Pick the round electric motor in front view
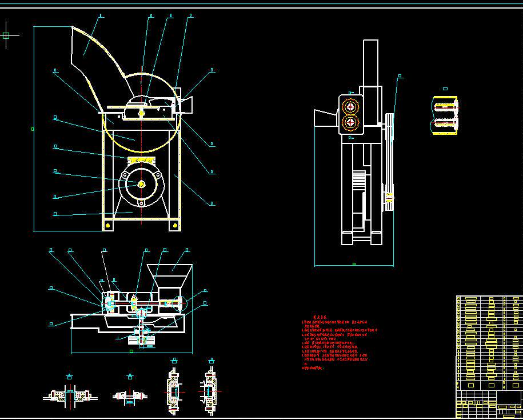The height and width of the screenshot is (420, 523). pyautogui.click(x=141, y=185)
